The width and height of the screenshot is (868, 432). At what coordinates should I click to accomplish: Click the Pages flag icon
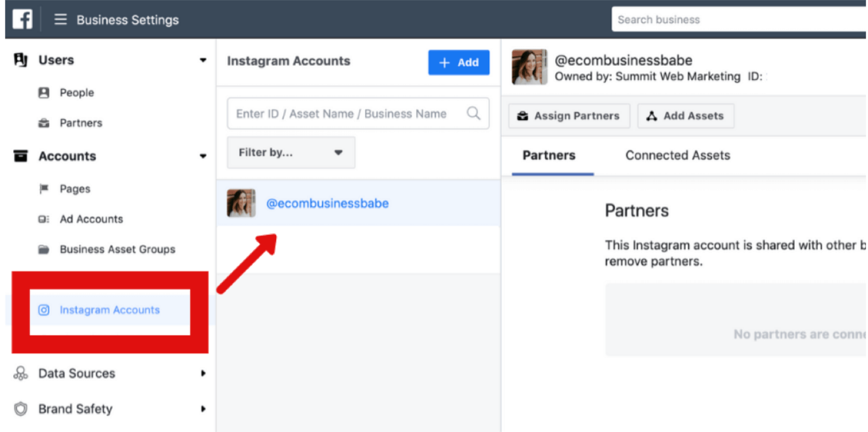coord(44,189)
